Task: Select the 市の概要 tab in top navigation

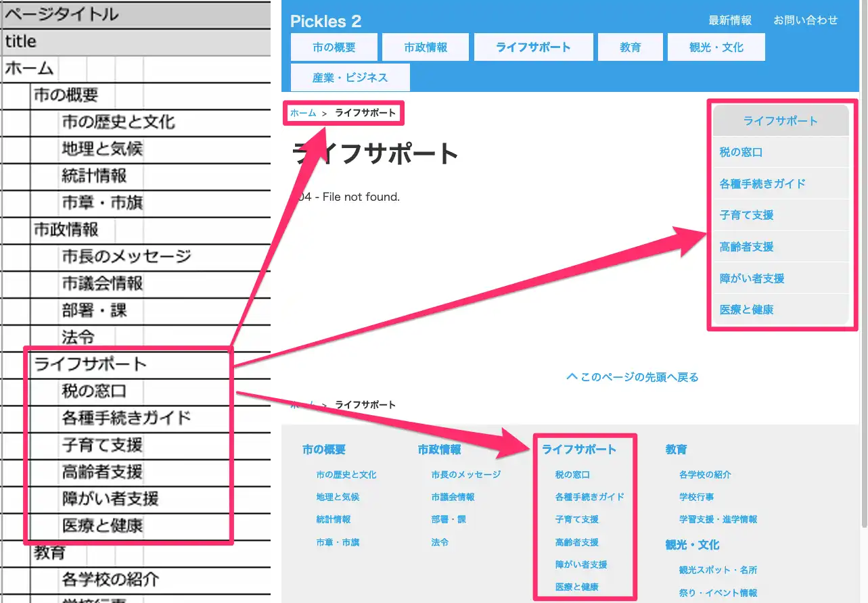Action: coord(334,47)
